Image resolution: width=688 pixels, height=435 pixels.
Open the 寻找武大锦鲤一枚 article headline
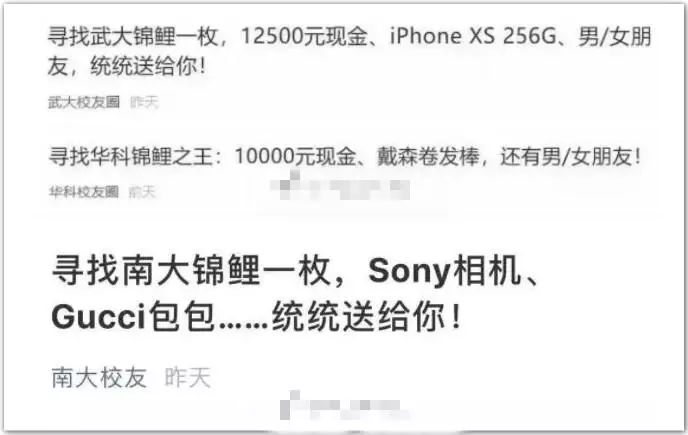pyautogui.click(x=350, y=51)
